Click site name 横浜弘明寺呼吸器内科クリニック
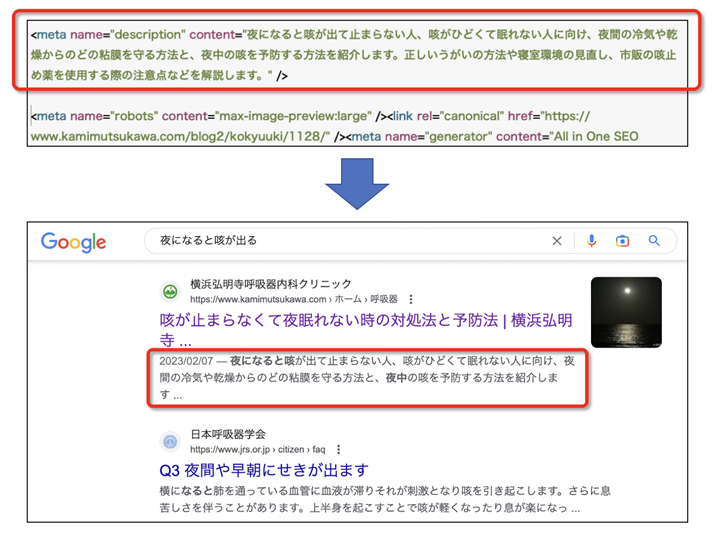Viewport: 715px width, 534px height. pyautogui.click(x=271, y=284)
